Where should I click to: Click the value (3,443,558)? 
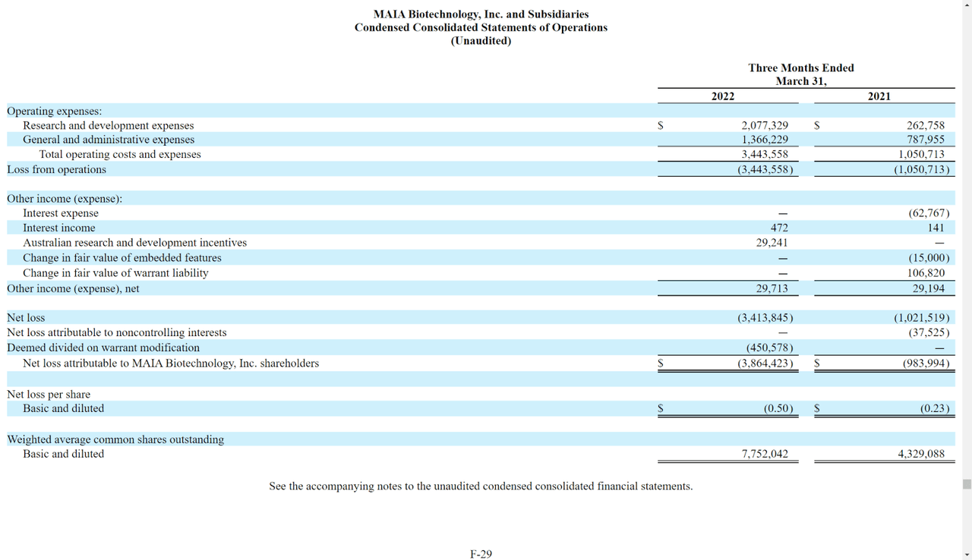[x=765, y=170]
